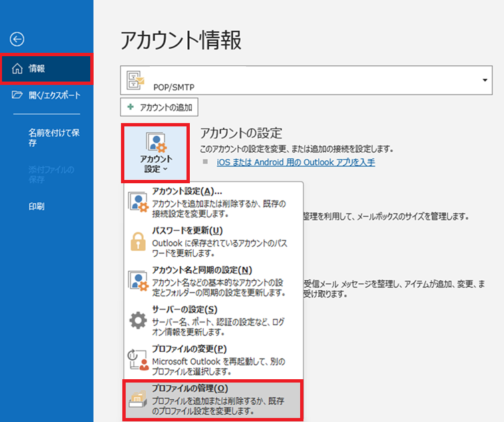Choose アカウント名と同期の設定(N) from menu
504x422 pixels.
click(202, 270)
